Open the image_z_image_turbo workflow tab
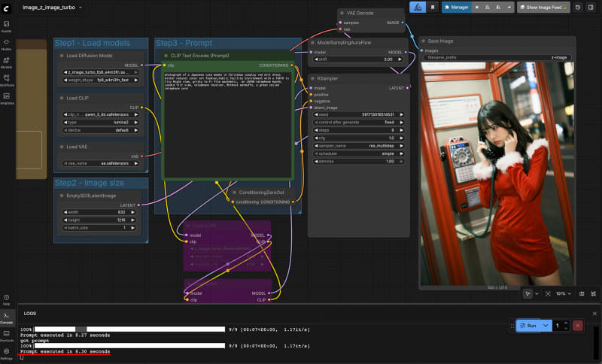The image size is (602, 364). (49, 8)
